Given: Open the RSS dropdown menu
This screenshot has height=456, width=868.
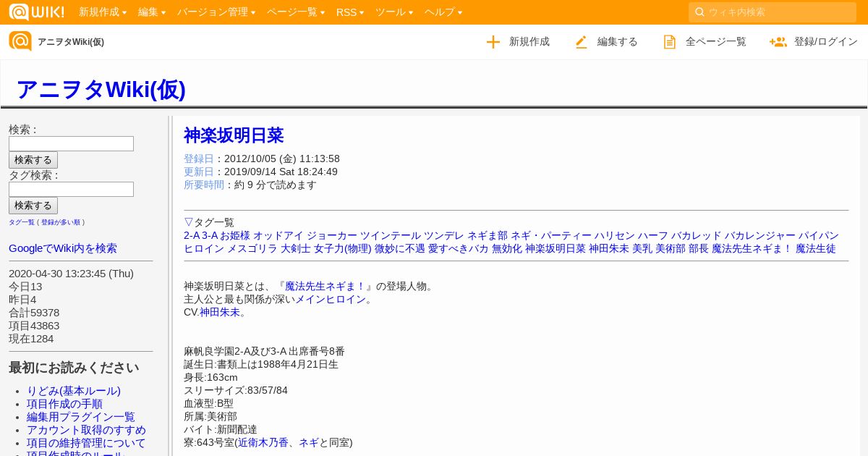Looking at the screenshot, I should coord(350,12).
